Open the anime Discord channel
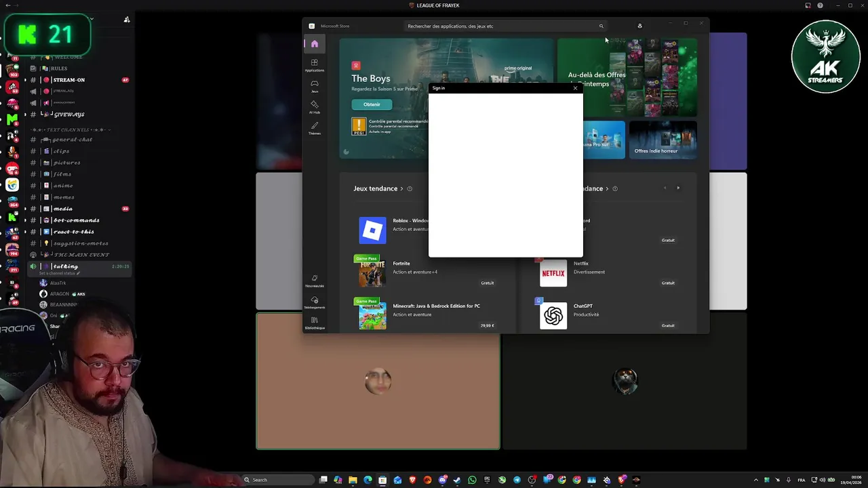 coord(80,186)
